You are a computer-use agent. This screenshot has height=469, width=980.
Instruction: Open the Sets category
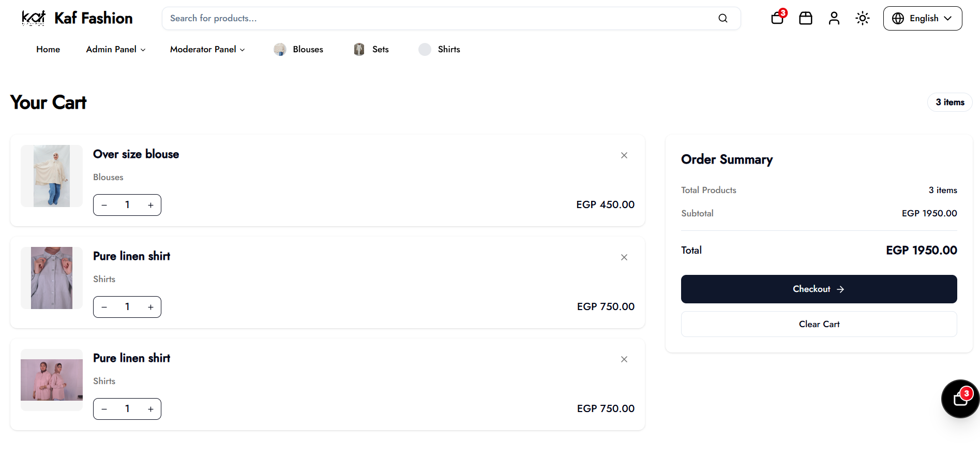[371, 49]
